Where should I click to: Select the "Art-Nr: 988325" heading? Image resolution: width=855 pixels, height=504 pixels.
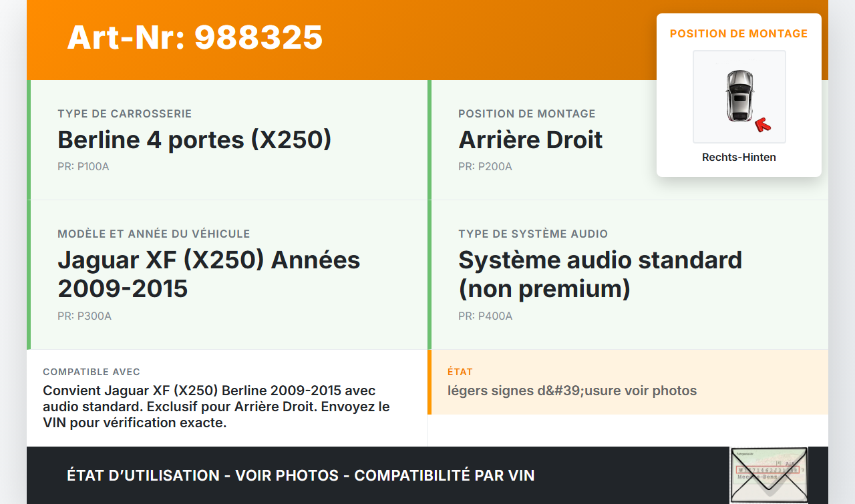tap(195, 37)
